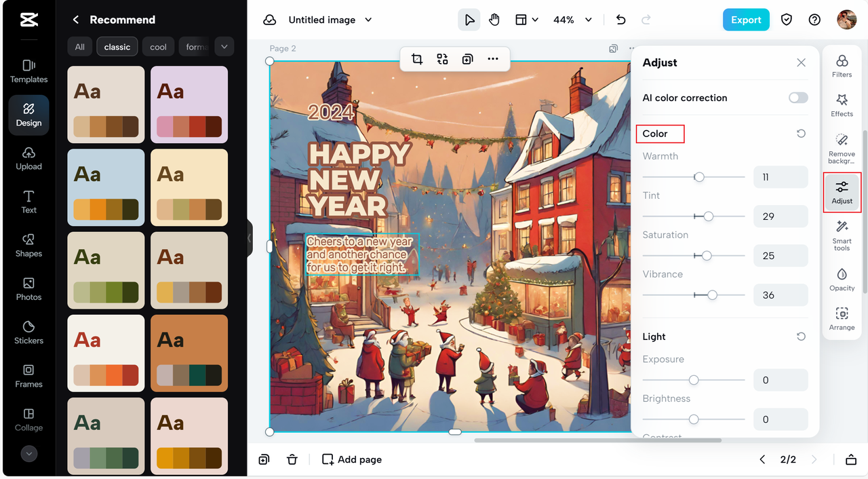Open the Smart tools panel
The height and width of the screenshot is (479, 868).
click(x=842, y=235)
